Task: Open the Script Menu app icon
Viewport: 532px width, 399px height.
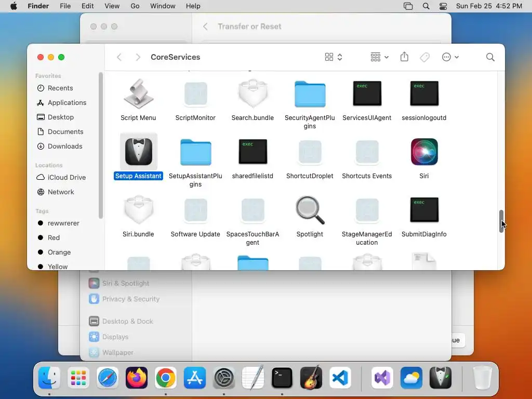Action: [138, 94]
